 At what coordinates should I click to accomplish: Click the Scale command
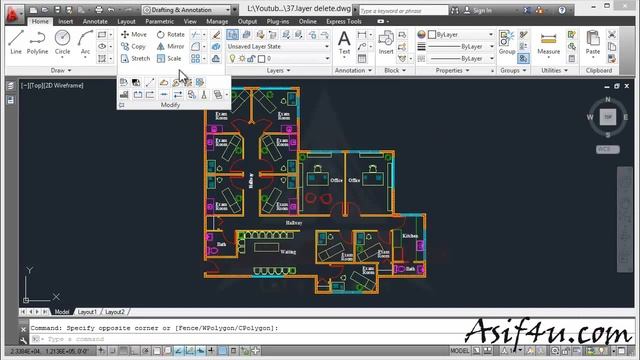pyautogui.click(x=169, y=59)
